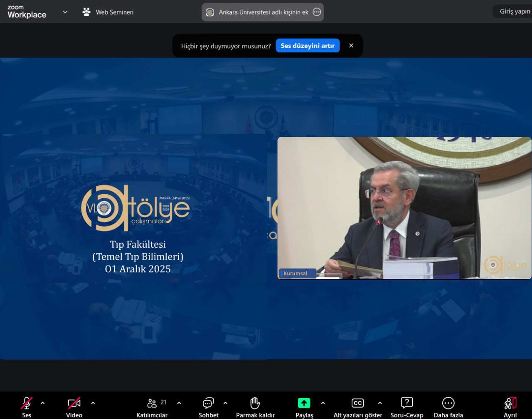Dismiss the audio notification with X
Screen dimensions: 532x419
351,46
